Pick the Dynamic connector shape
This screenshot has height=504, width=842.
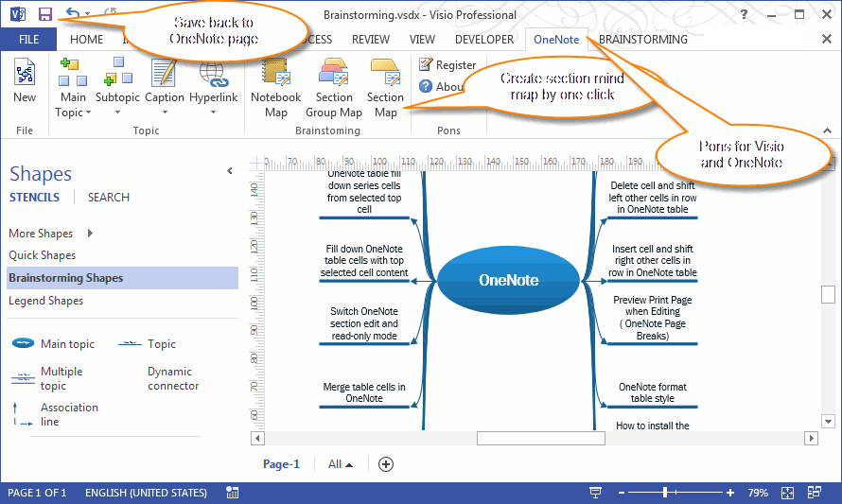coord(173,378)
